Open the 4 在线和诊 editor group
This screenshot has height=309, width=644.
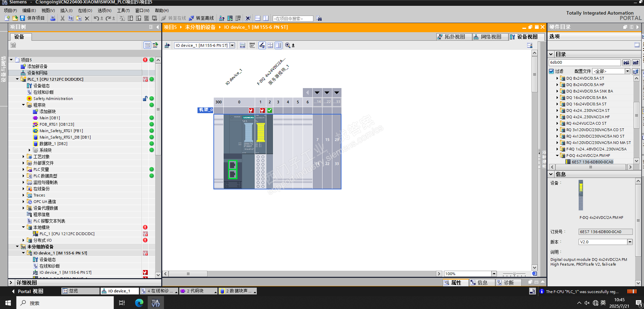pyautogui.click(x=159, y=291)
